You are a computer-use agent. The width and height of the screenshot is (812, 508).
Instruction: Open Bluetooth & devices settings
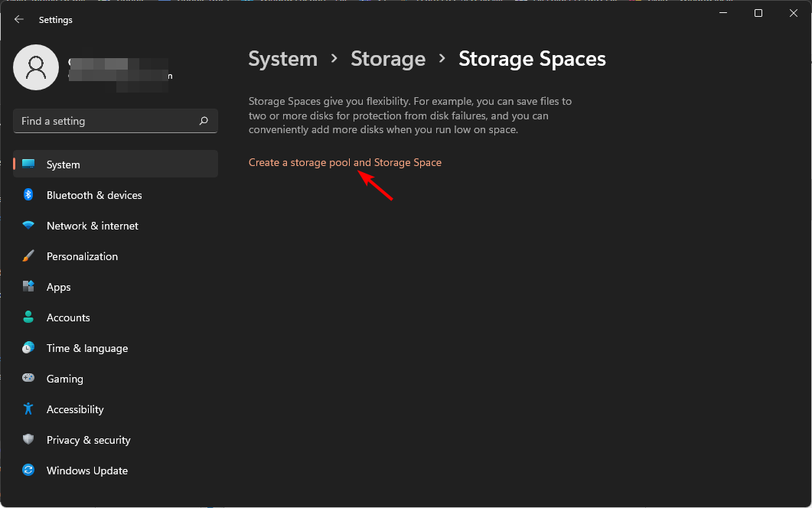tap(93, 195)
